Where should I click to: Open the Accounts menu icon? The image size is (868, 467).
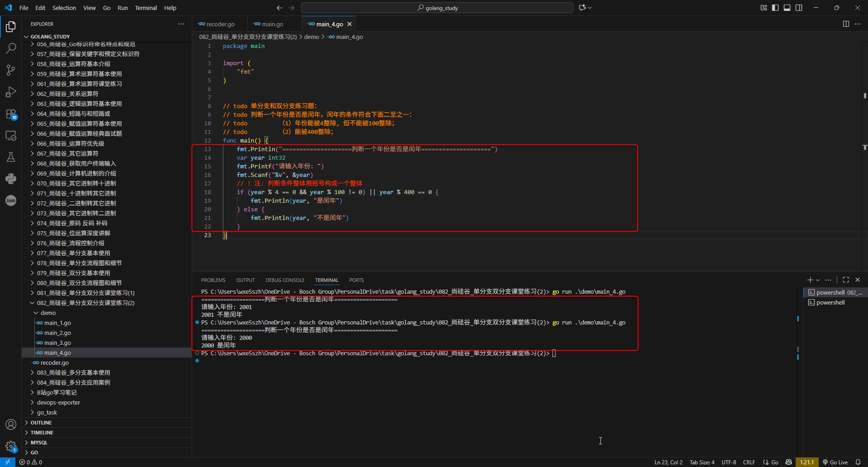pos(11,424)
